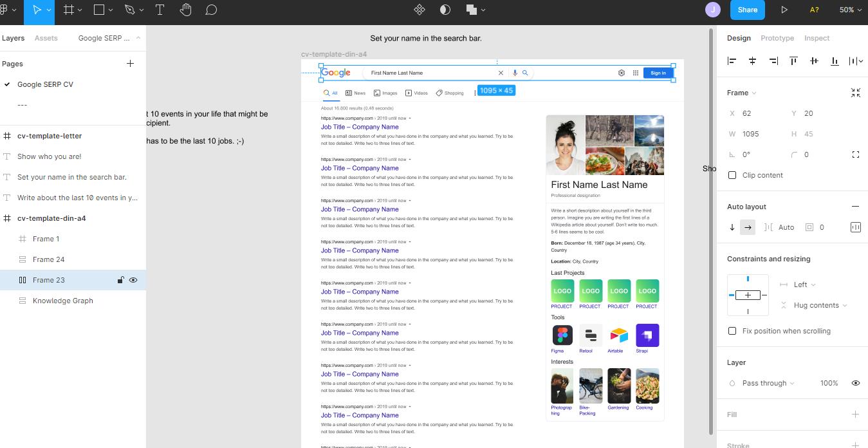Open the Frame tool dropdown arrow
Image resolution: width=868 pixels, height=448 pixels.
pyautogui.click(x=80, y=10)
